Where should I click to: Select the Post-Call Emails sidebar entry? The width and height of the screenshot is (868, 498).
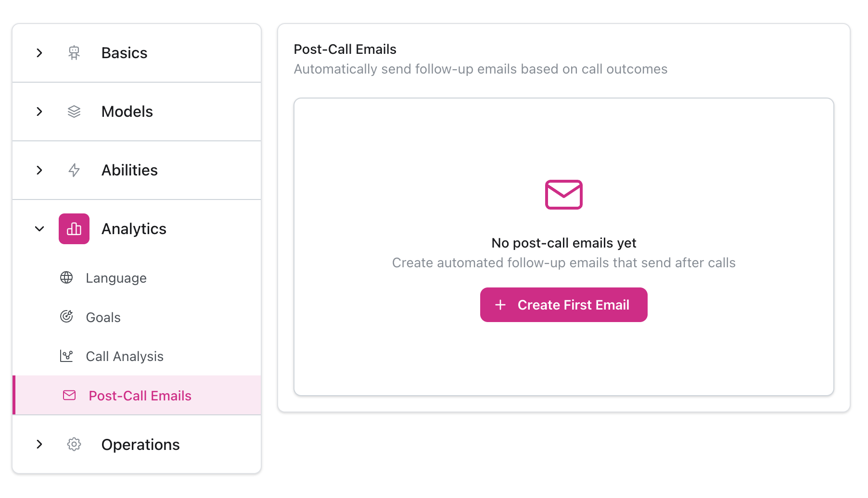[x=140, y=395]
